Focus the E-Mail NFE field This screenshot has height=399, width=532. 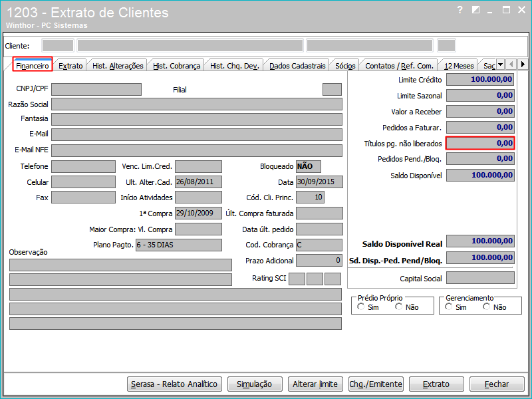(197, 151)
